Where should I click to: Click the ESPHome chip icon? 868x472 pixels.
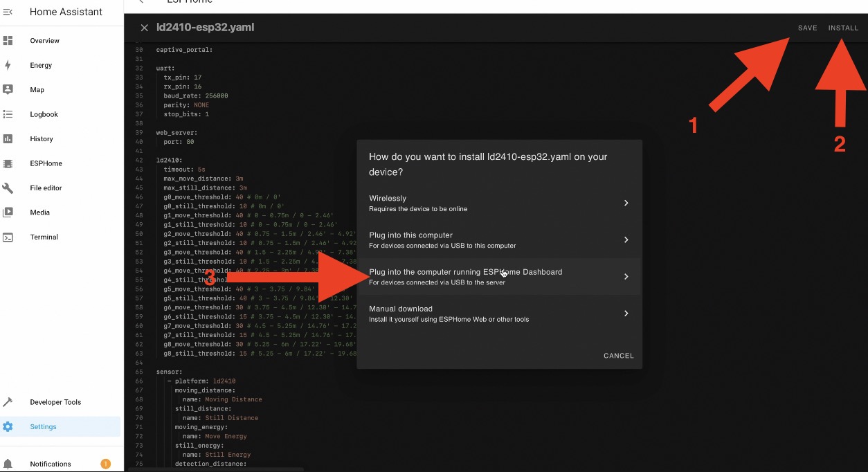click(8, 163)
